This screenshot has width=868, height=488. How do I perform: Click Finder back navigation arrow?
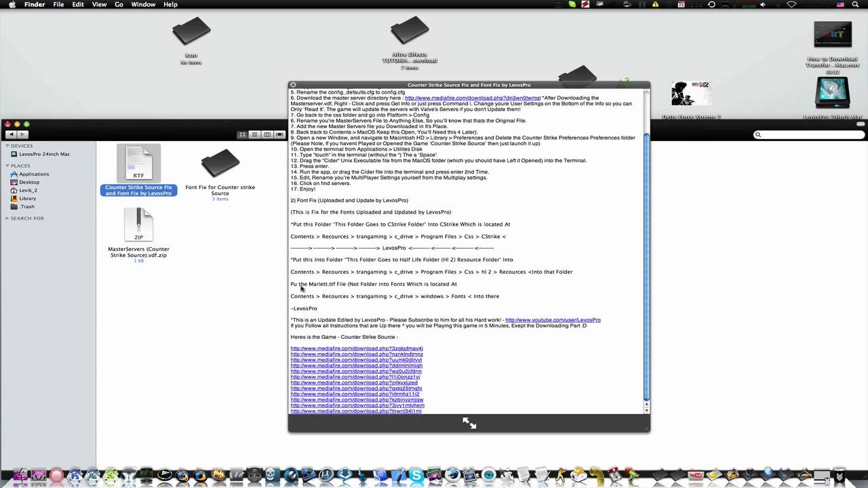pos(12,134)
